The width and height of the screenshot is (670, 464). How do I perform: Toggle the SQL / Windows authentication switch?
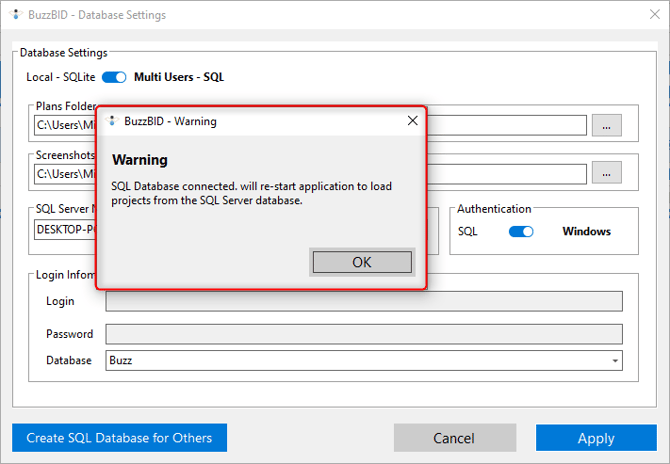[x=521, y=231]
